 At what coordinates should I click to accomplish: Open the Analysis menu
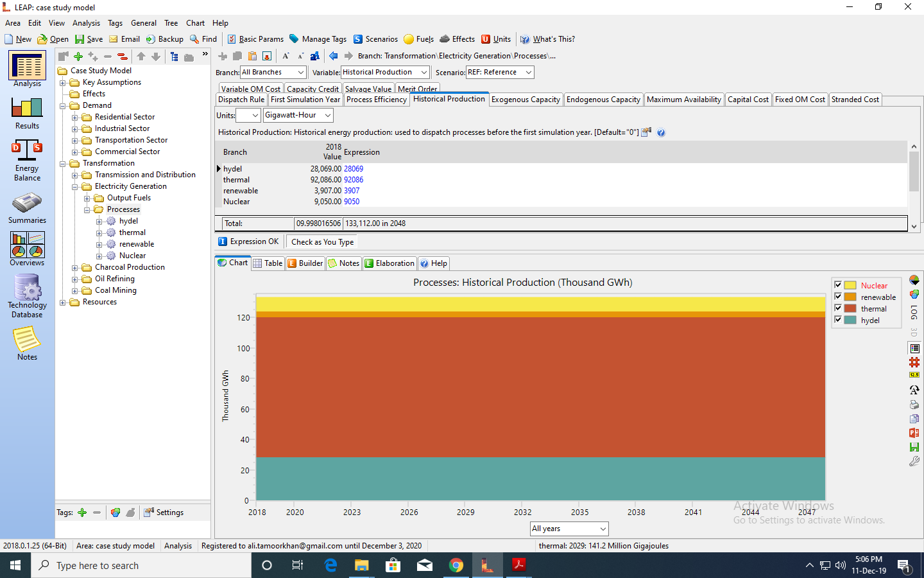coord(86,23)
